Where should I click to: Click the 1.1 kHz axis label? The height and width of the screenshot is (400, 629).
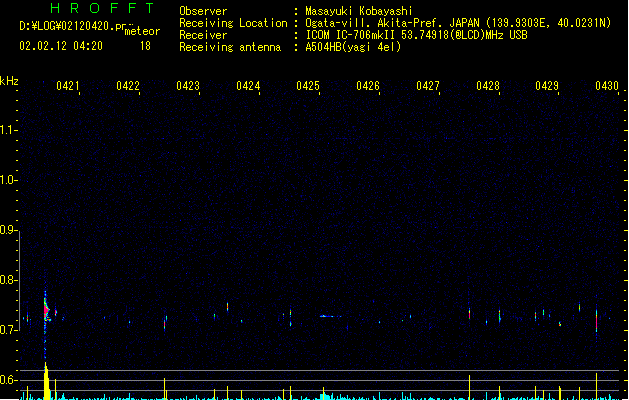(x=8, y=130)
